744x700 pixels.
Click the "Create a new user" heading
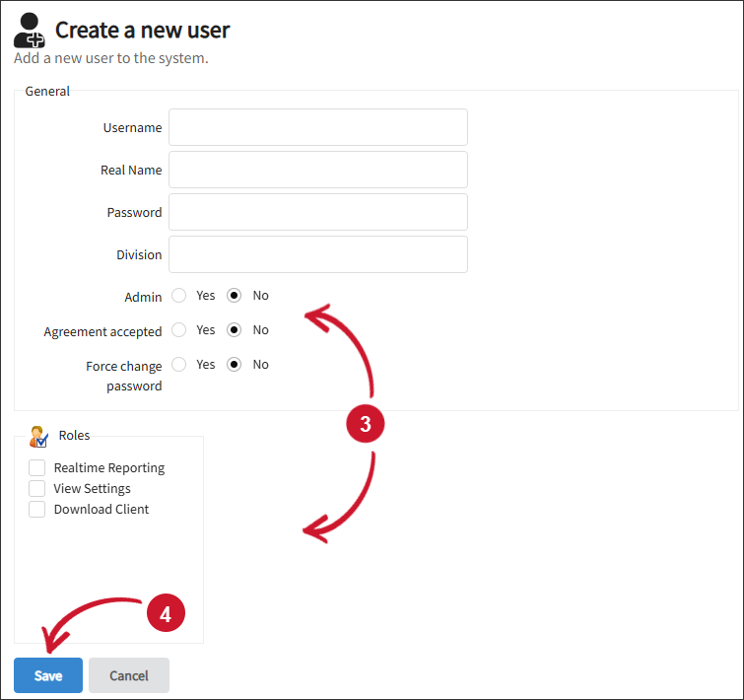tap(142, 31)
